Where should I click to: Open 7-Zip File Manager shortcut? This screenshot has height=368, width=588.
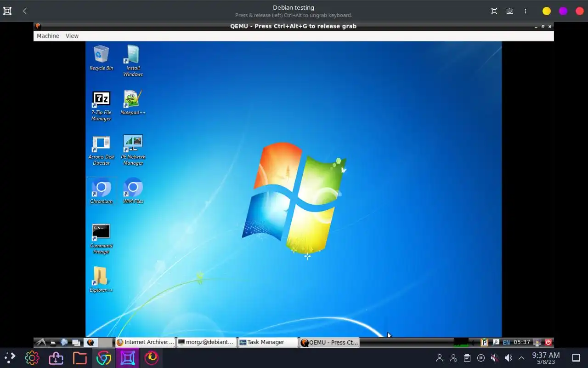[x=101, y=106]
